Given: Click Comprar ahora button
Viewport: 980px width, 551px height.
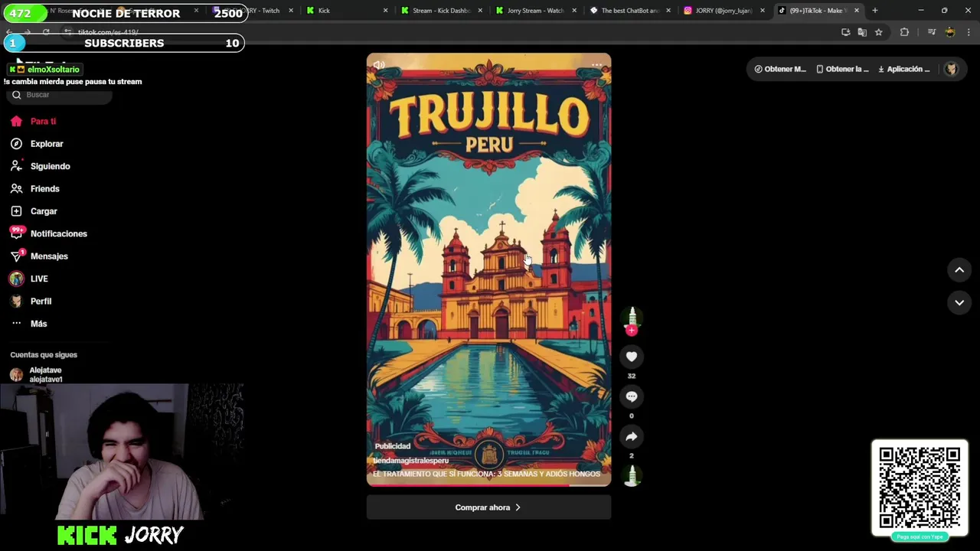Looking at the screenshot, I should coord(488,507).
